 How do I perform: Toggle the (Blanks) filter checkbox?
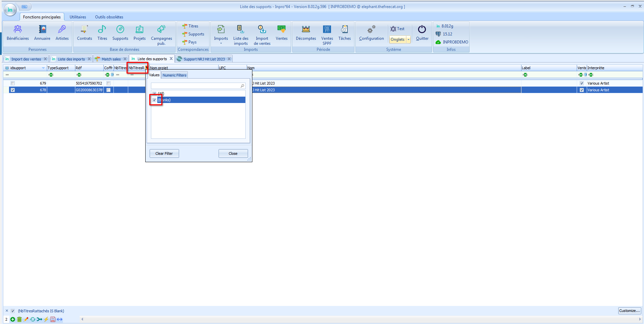(x=154, y=100)
